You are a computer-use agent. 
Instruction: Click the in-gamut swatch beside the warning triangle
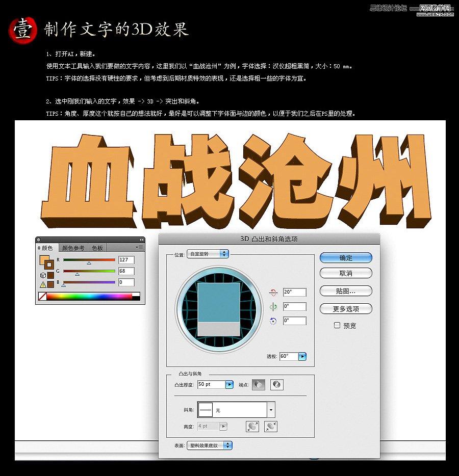point(50,284)
